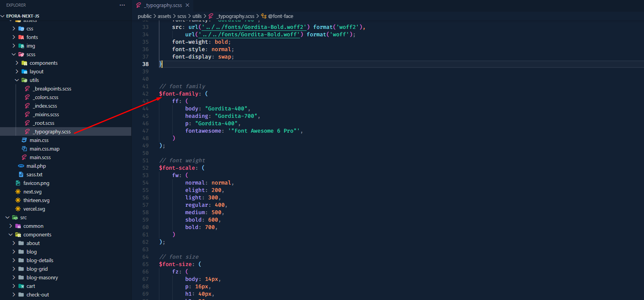644x300 pixels.
Task: Click the Explorer more actions ellipsis icon
Action: pos(122,5)
